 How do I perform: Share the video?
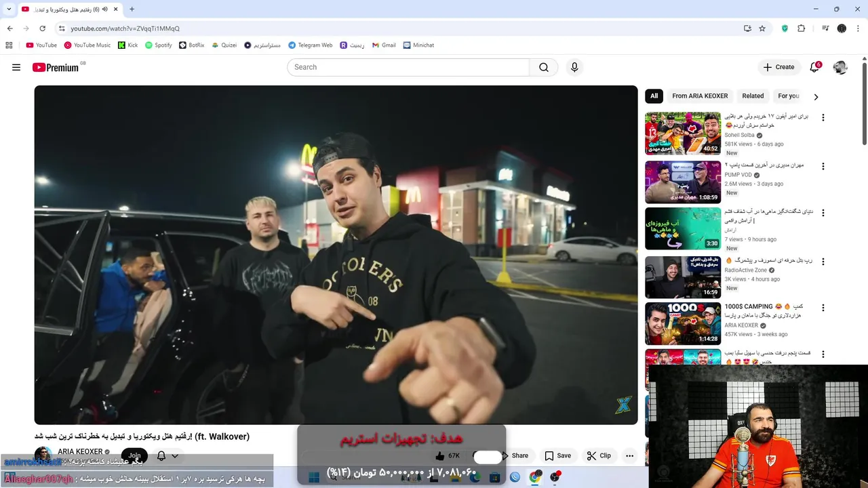click(515, 456)
